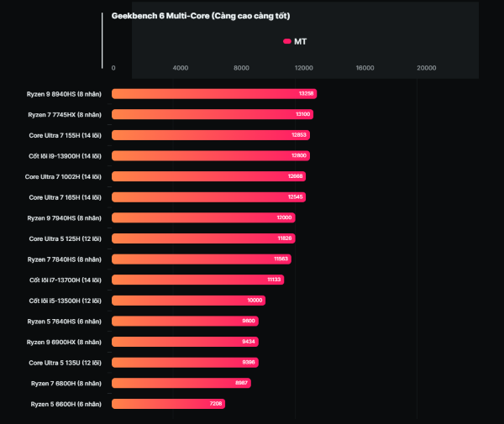Screen dimensions: 504x424
Task: Click axis tick '12000'
Action: click(x=304, y=68)
